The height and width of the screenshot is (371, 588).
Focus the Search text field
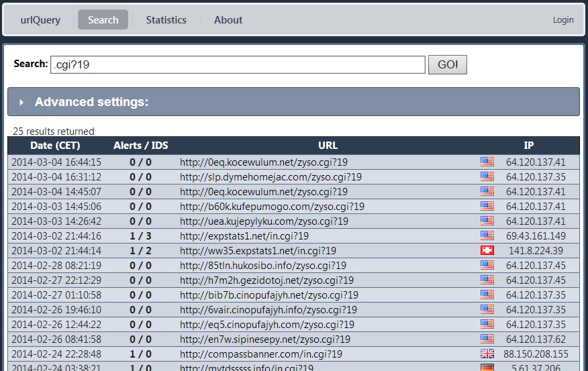click(x=238, y=64)
